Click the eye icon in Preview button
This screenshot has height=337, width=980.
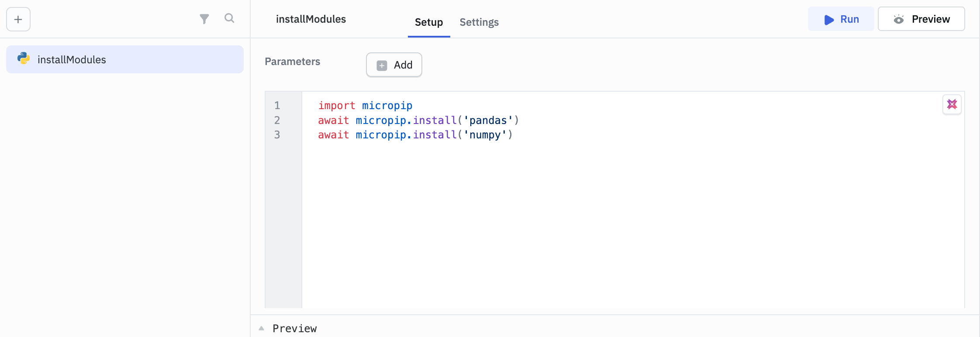point(898,19)
